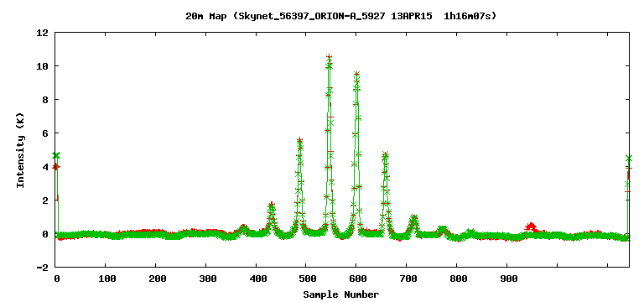Screen dimensions: 644x302
Task: Click the second tallest peak near sample 600
Action: coord(356,75)
